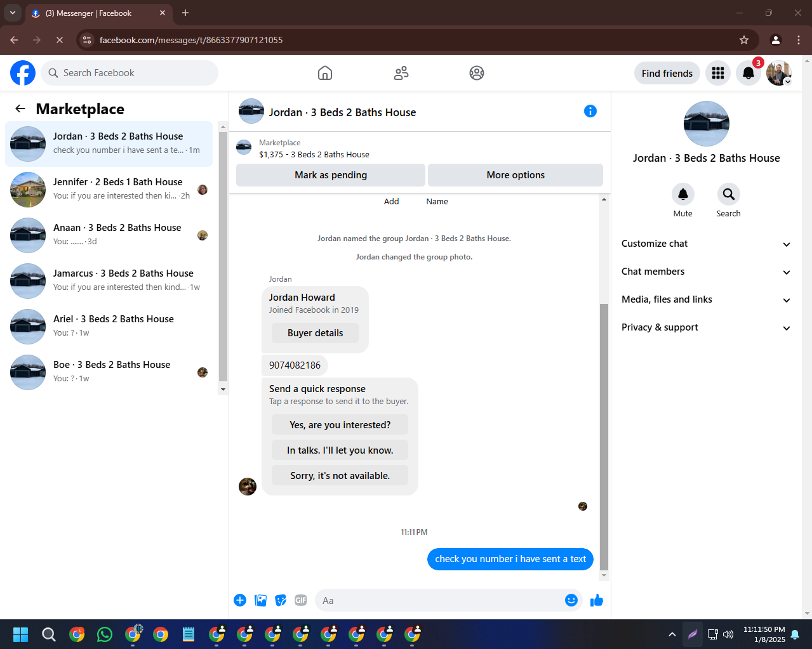Click the browser address bar URL

(191, 40)
